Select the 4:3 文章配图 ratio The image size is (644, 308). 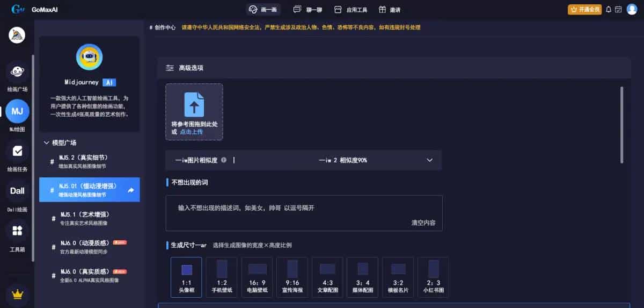[x=327, y=277]
